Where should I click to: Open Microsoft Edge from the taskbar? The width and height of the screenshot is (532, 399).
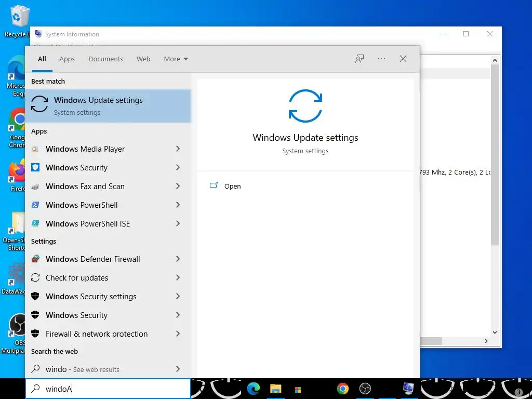click(254, 389)
